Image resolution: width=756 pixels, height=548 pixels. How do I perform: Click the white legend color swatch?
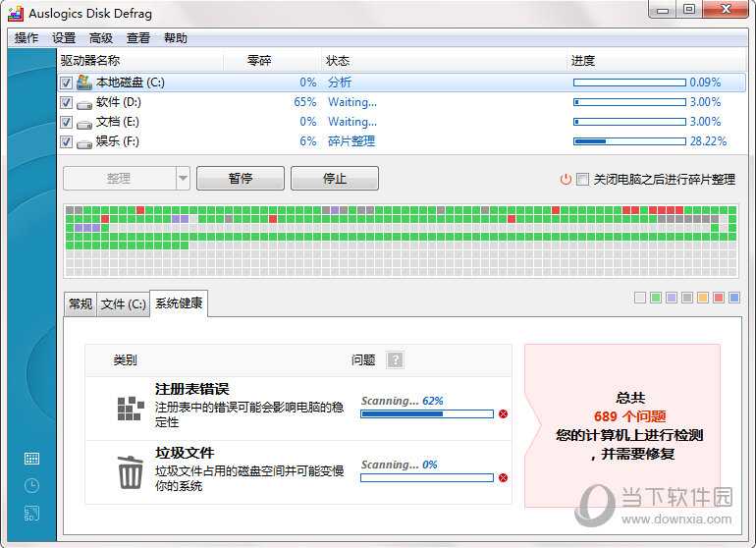coord(640,298)
